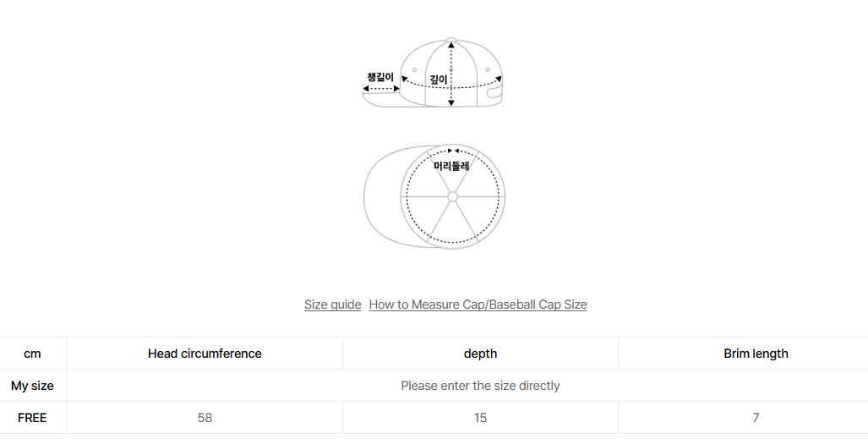Click the depth value 15
The image size is (868, 439).
[x=480, y=418]
